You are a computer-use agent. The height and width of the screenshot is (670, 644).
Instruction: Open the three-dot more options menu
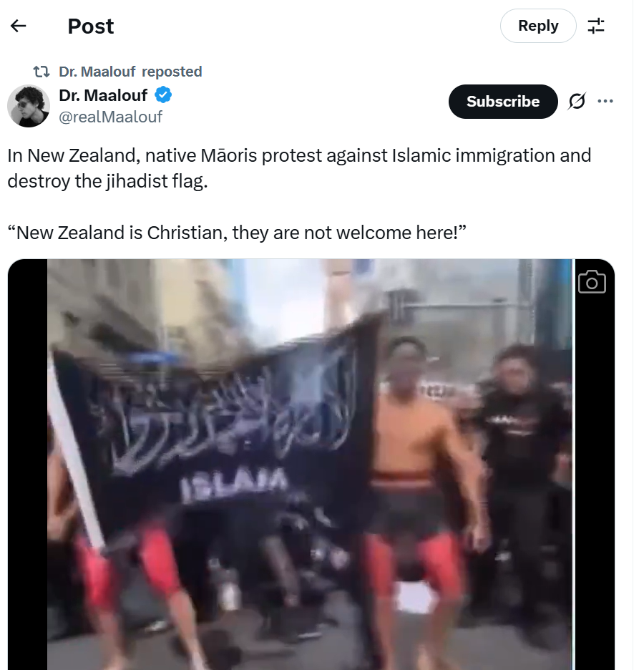click(x=605, y=101)
